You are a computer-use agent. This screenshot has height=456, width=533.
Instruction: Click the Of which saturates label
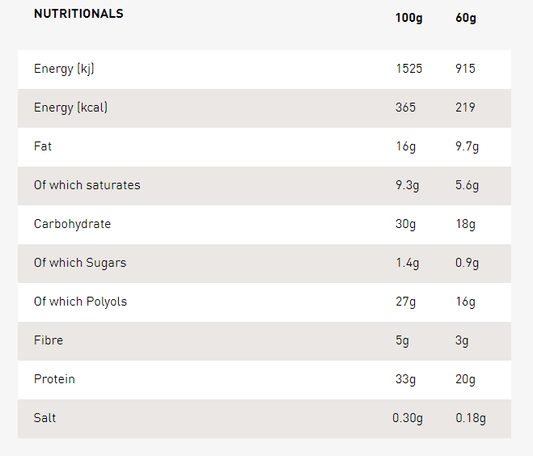[87, 185]
